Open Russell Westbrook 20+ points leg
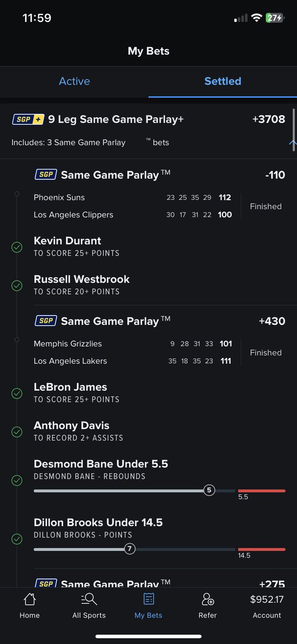Screen dimensions: 297x644 tap(148, 285)
